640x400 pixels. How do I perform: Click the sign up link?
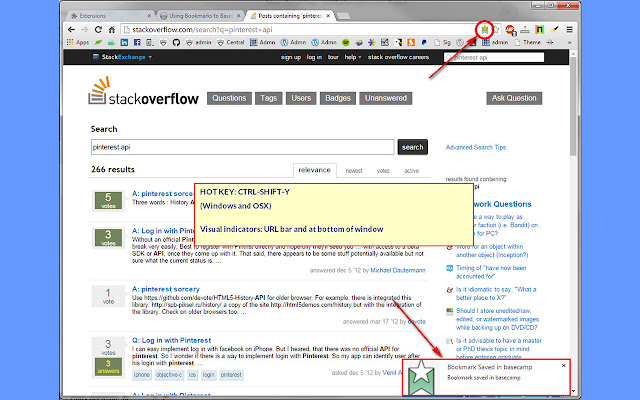pyautogui.click(x=291, y=57)
